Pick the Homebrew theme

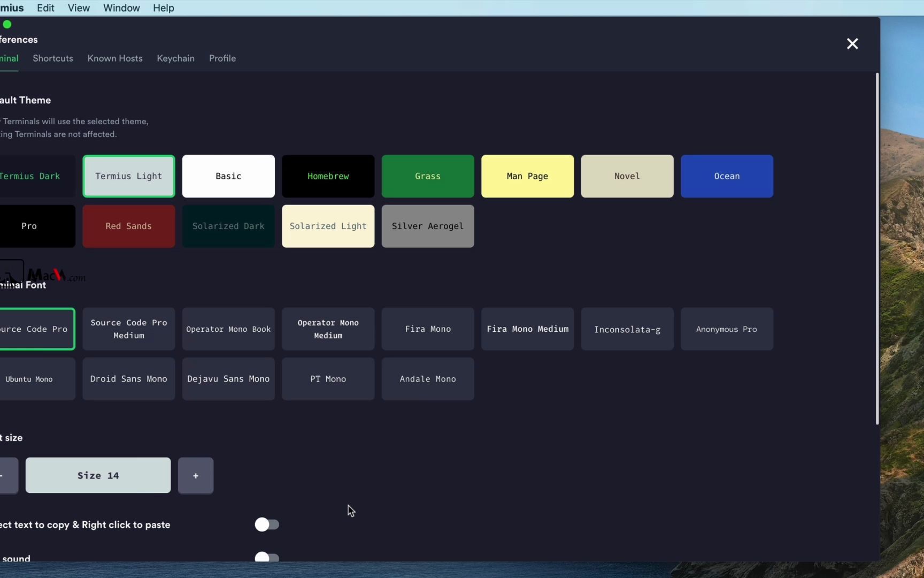pyautogui.click(x=328, y=176)
